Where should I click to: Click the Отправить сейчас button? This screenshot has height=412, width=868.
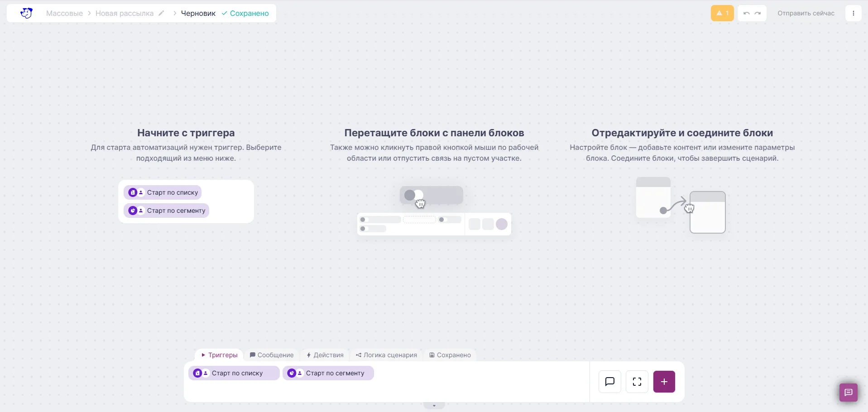806,13
